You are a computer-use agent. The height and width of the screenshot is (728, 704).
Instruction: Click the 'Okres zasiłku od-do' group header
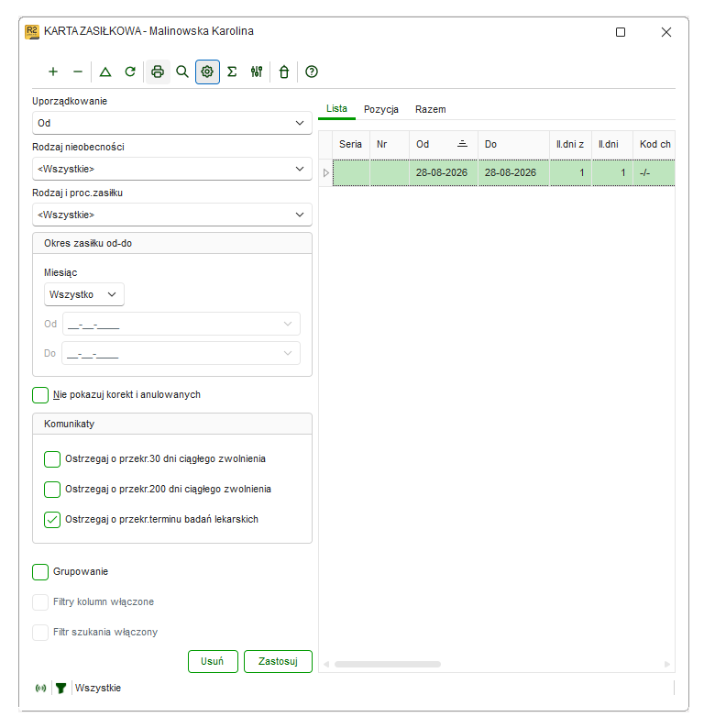(x=172, y=243)
